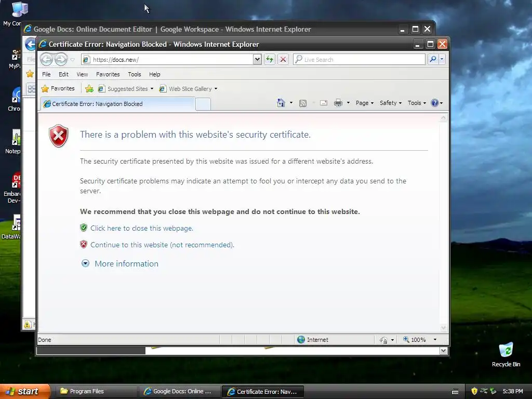This screenshot has height=399, width=532.
Task: Select the Certificate Error: Navigation Blocked tab
Action: 117,104
